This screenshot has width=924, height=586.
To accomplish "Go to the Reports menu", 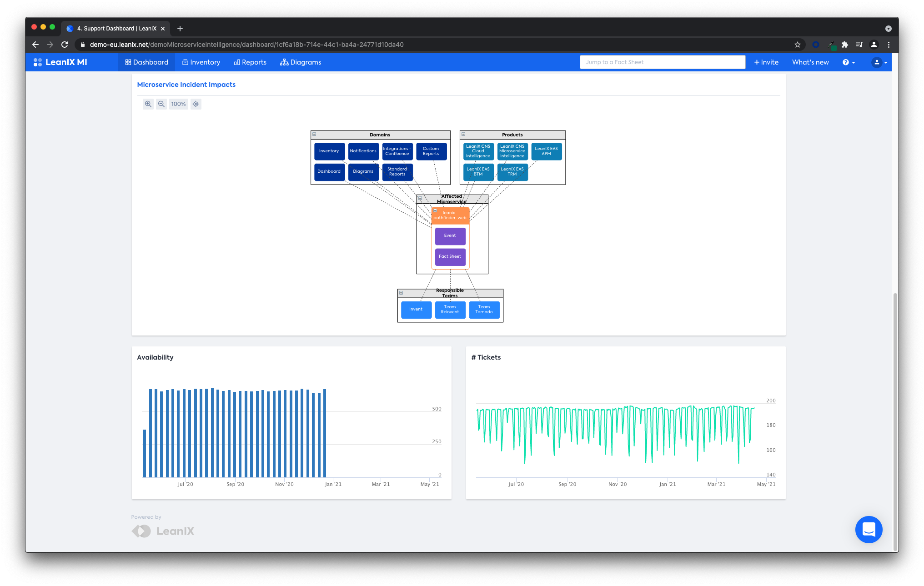I will click(x=250, y=62).
